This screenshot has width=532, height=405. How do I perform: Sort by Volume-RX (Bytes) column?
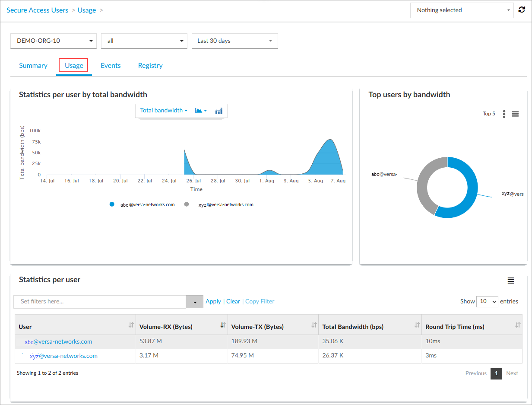223,325
